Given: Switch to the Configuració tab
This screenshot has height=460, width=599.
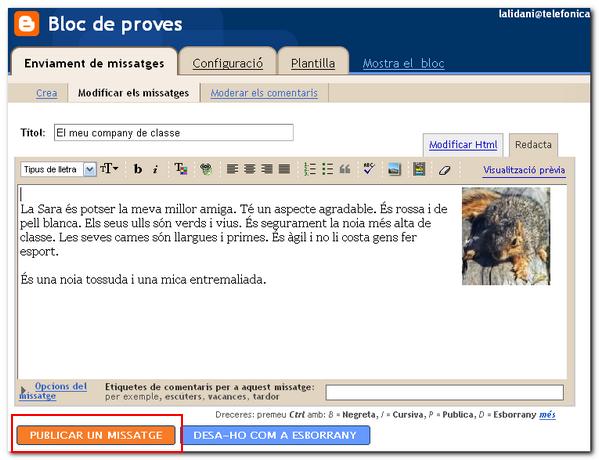Looking at the screenshot, I should [x=227, y=63].
